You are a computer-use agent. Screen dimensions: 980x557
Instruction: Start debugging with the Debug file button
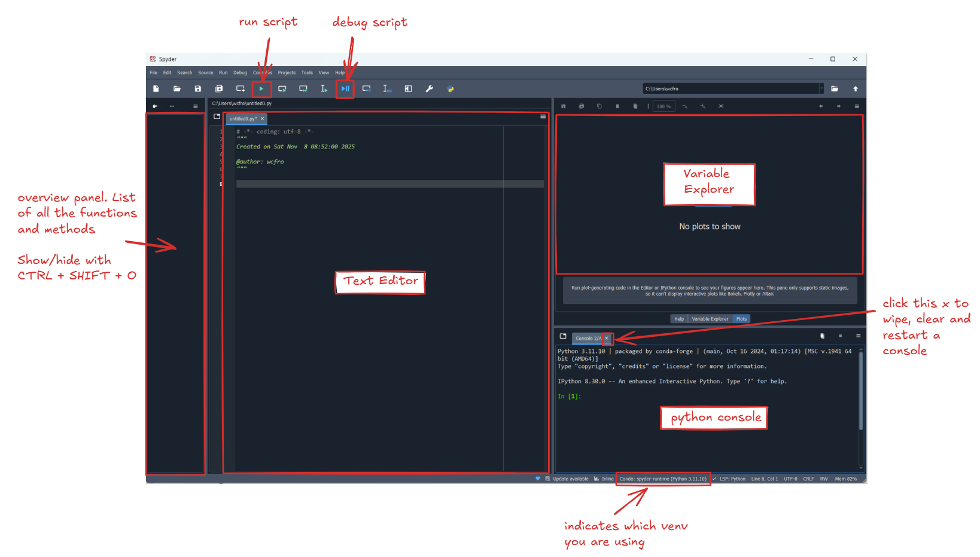[345, 89]
